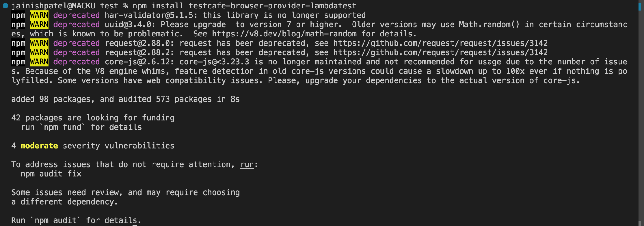Viewport: 644px width, 226px height.
Task: Click the underlined "run" word
Action: click(247, 165)
